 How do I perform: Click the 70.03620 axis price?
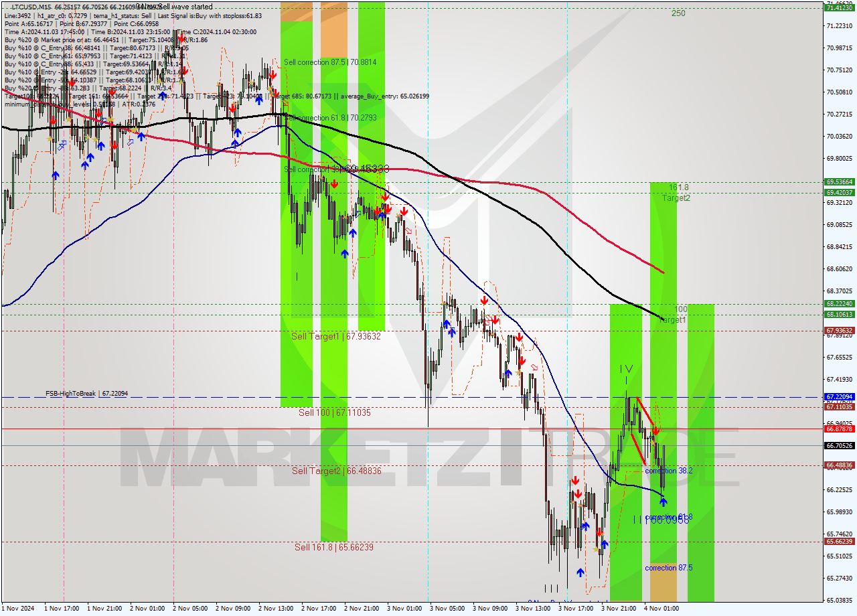click(x=840, y=136)
